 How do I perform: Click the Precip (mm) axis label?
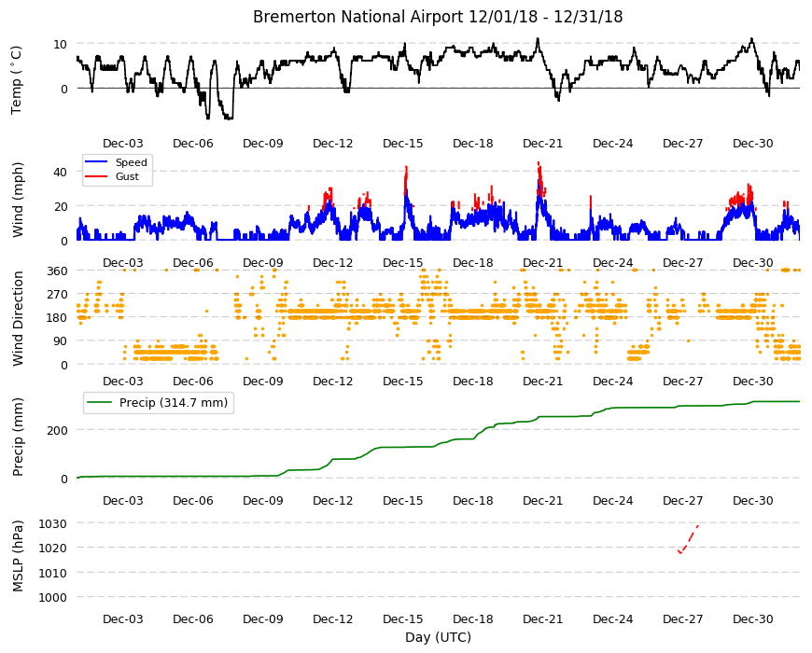18,437
